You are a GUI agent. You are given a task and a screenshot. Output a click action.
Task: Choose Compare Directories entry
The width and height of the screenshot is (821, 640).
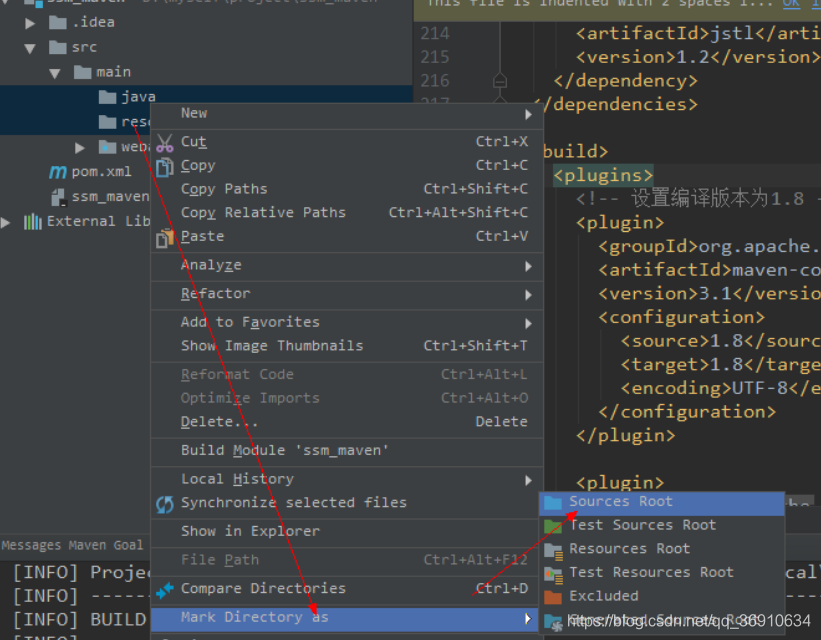[347, 589]
